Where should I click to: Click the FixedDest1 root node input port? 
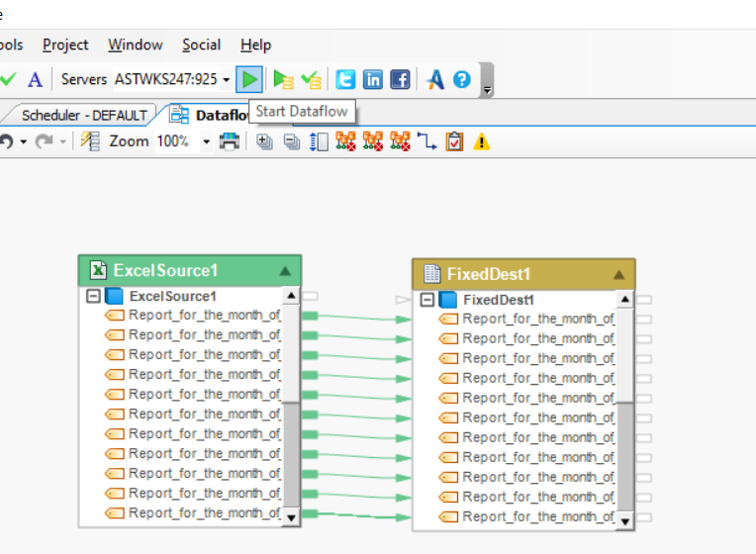pyautogui.click(x=403, y=300)
